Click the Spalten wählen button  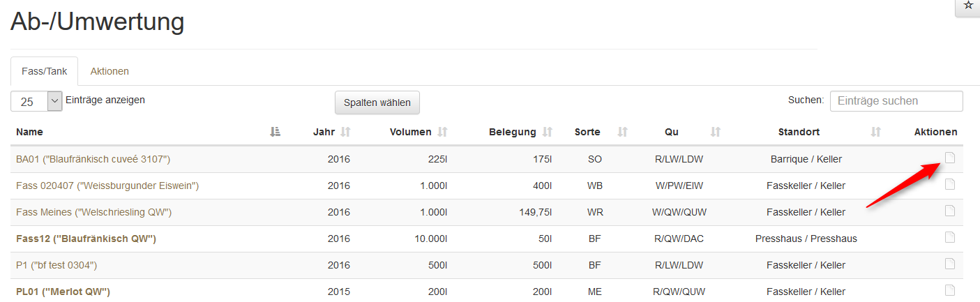tap(377, 103)
